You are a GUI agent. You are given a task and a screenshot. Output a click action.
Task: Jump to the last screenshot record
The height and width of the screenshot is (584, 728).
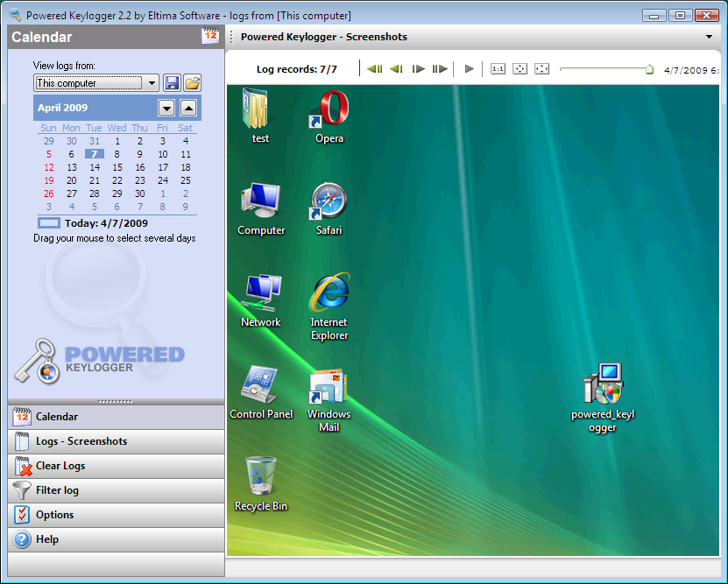[x=440, y=69]
